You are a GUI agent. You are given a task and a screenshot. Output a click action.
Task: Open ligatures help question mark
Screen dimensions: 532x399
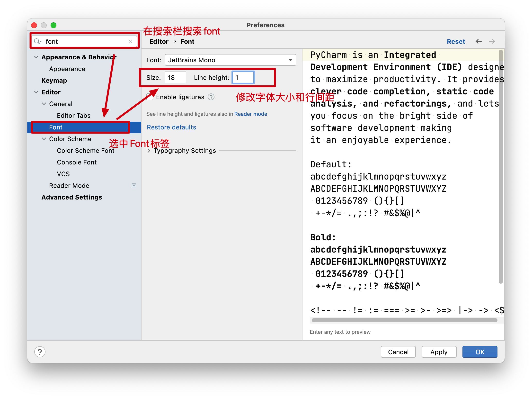point(211,97)
